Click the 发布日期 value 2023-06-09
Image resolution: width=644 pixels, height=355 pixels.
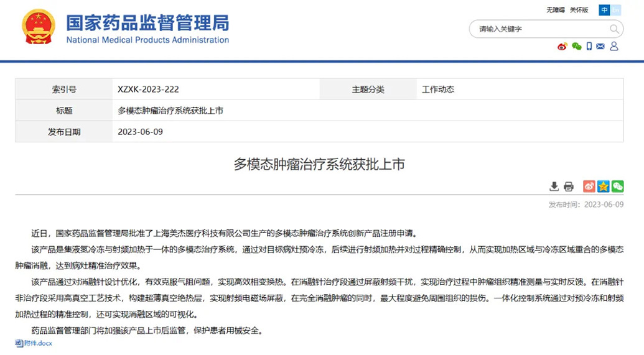141,132
